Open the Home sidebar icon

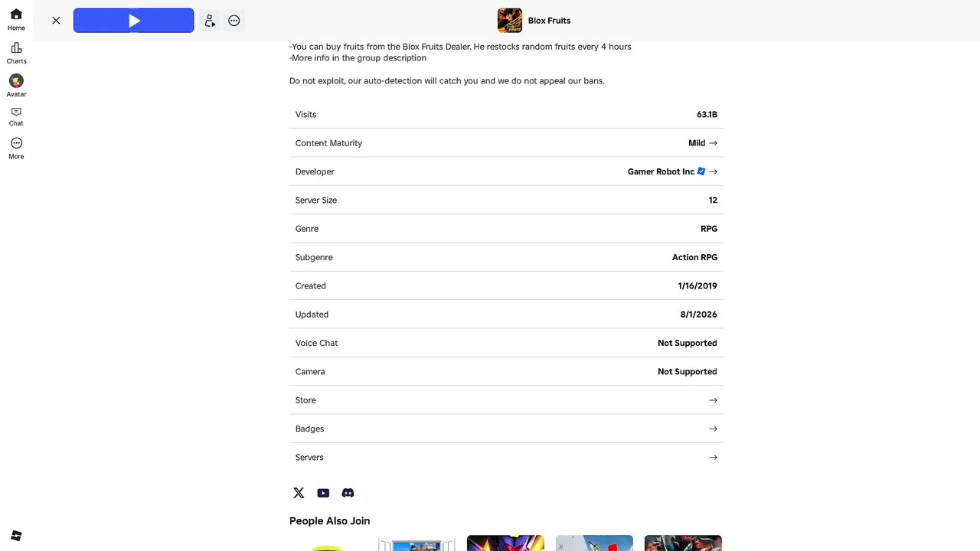click(x=16, y=20)
